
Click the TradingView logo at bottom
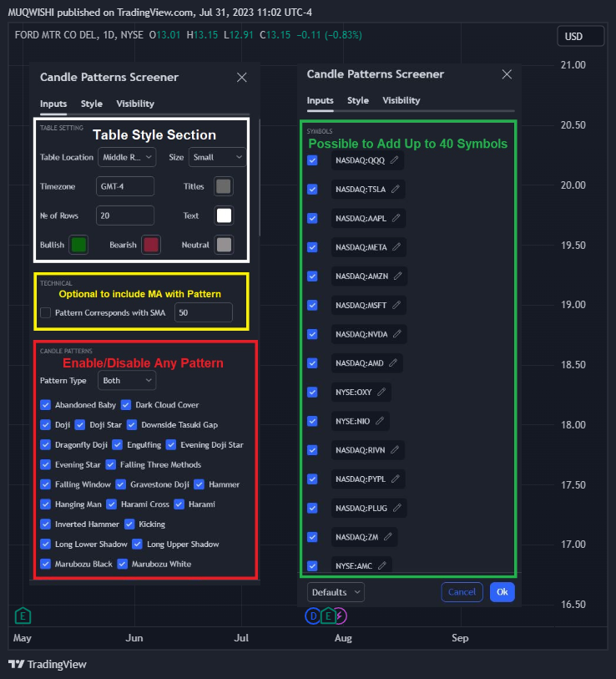(x=48, y=664)
